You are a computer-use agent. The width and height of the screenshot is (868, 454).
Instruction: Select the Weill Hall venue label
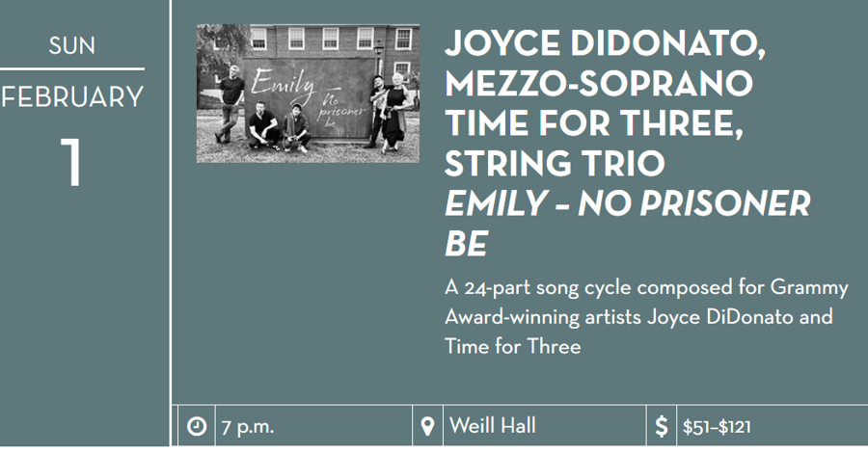492,425
